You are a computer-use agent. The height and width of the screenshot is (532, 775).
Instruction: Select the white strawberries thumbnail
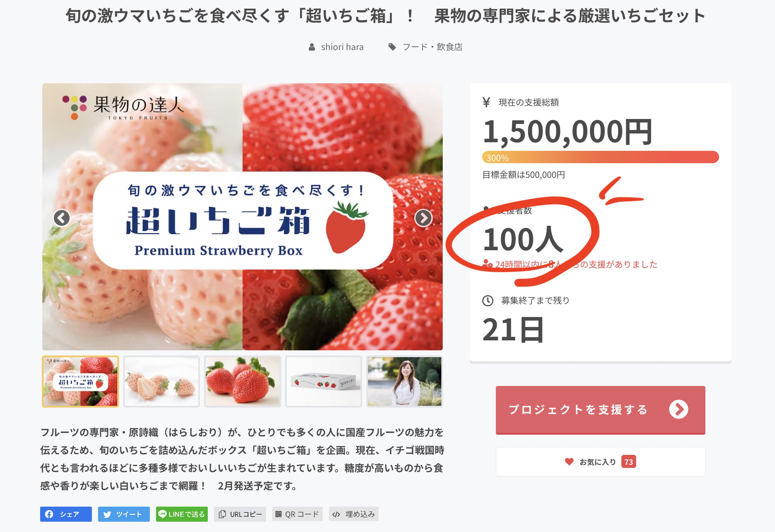pos(162,382)
